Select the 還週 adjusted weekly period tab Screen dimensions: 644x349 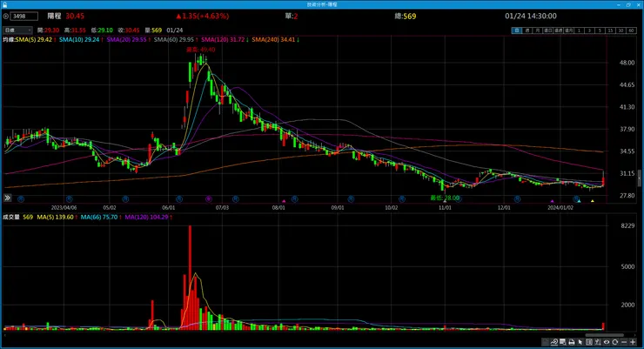[x=558, y=30]
